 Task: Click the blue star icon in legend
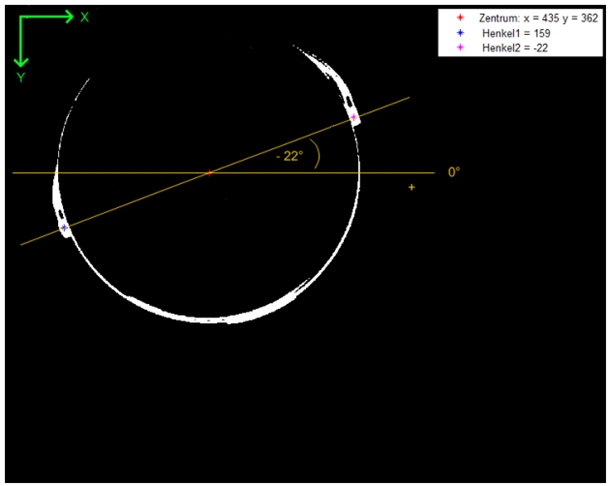(459, 33)
